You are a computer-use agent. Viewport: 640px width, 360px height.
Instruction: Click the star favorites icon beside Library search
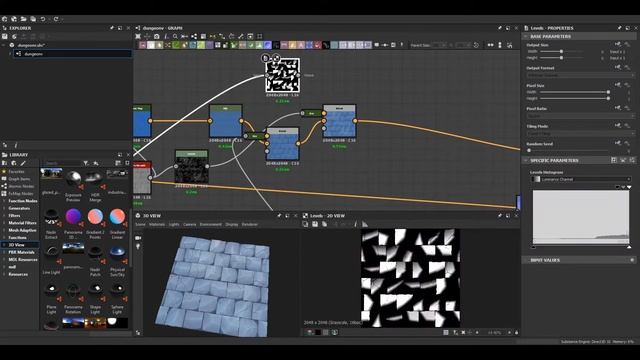pyautogui.click(x=96, y=163)
